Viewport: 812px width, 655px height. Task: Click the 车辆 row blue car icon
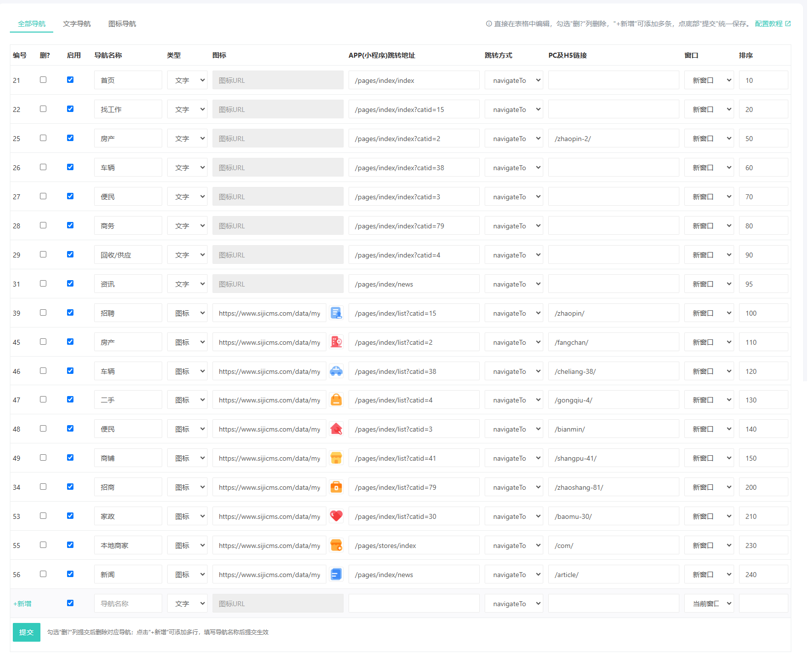pyautogui.click(x=336, y=371)
